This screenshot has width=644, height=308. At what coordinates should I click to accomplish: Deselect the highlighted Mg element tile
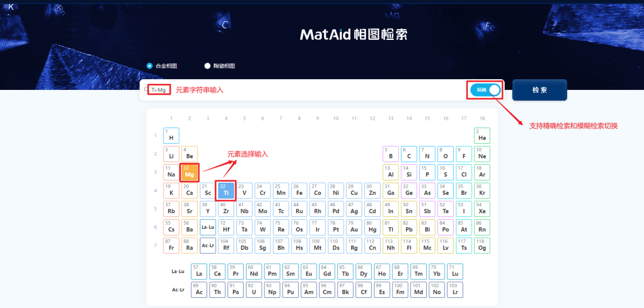tap(189, 173)
